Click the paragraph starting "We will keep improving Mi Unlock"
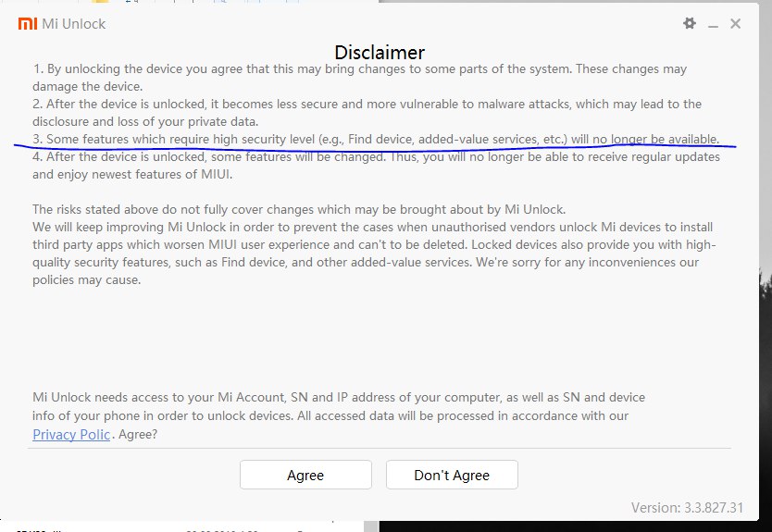 (374, 254)
